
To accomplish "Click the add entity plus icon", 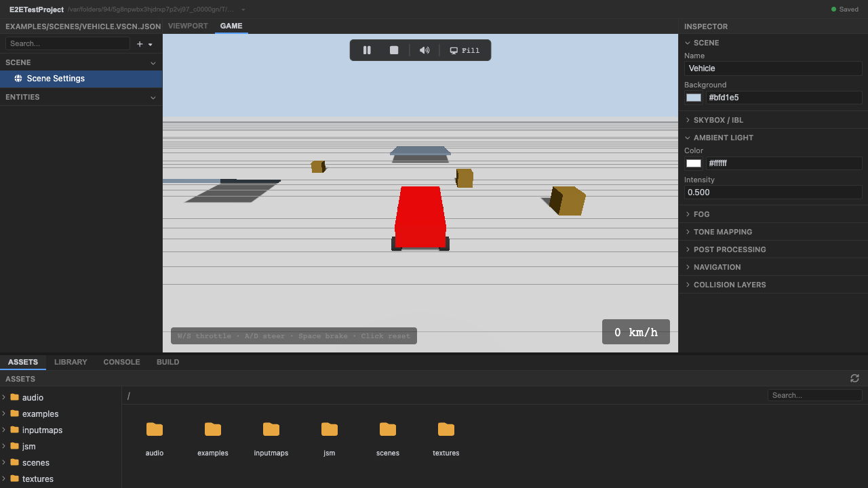I will [x=140, y=44].
